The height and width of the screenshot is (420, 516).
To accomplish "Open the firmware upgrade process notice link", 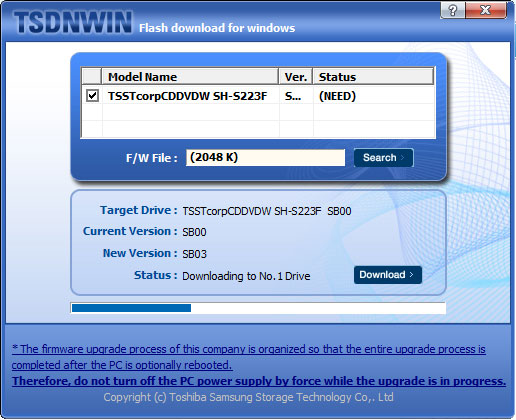I will tap(249, 349).
